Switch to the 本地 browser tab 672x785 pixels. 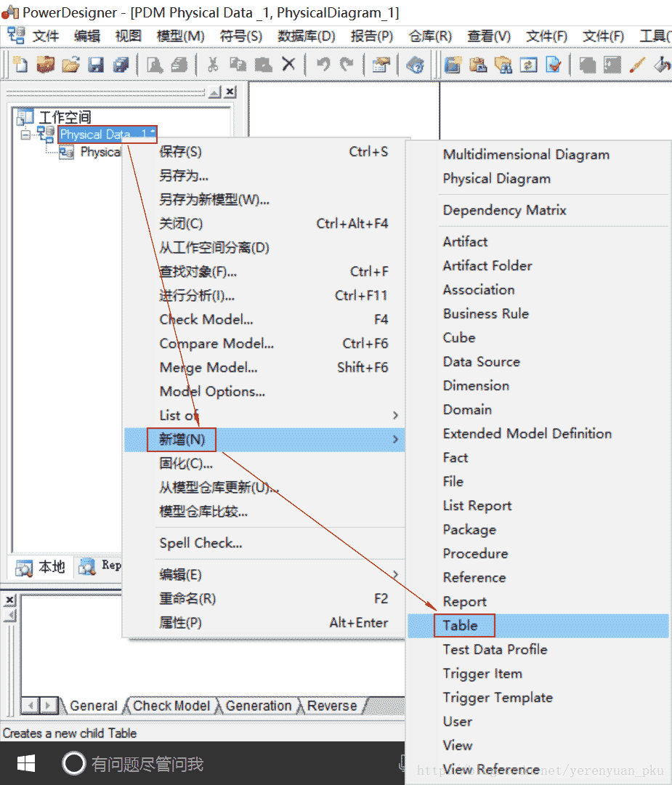click(41, 567)
